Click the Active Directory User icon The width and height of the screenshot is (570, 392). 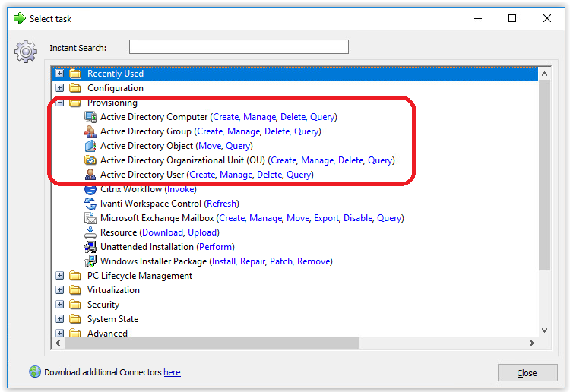(90, 175)
